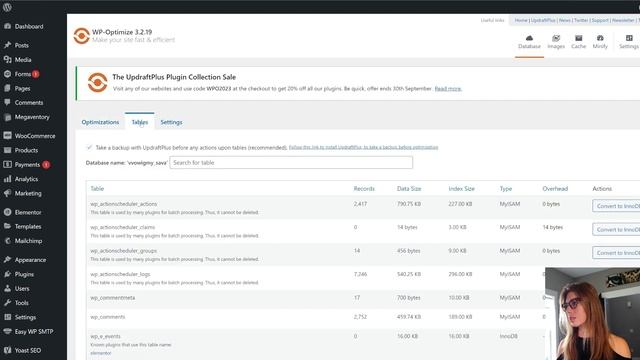
Task: Click the InnoDB type cell
Action: (x=509, y=336)
